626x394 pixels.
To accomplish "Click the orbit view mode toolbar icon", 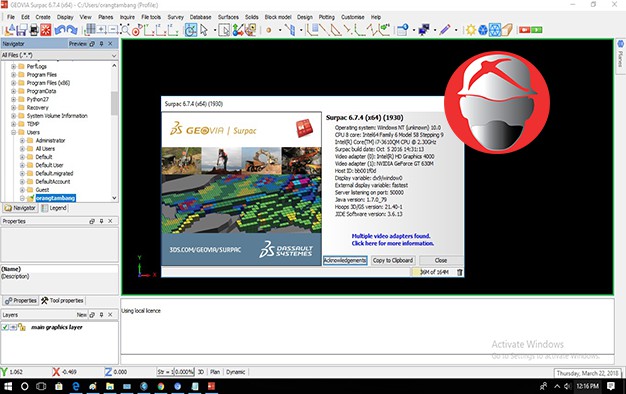I will pyautogui.click(x=190, y=30).
